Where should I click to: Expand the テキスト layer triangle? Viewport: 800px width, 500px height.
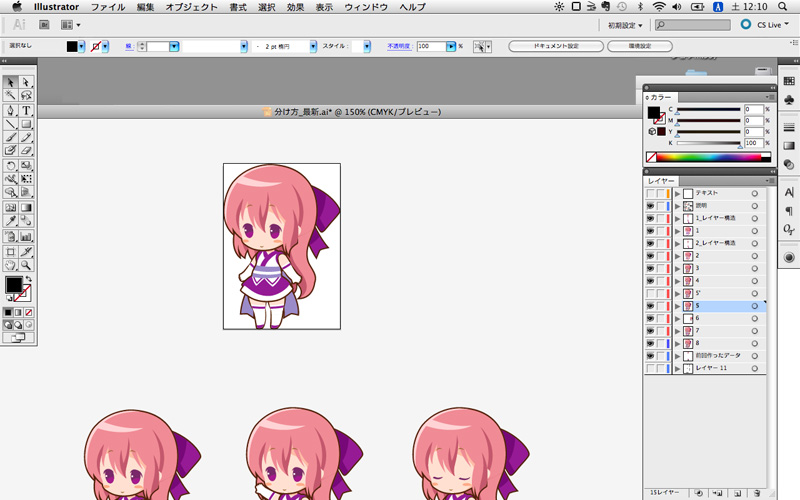point(678,193)
